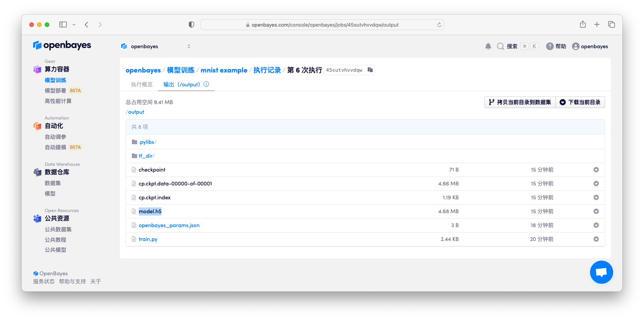
Task: Click 拷贝当前目录到数据集 button
Action: [520, 102]
